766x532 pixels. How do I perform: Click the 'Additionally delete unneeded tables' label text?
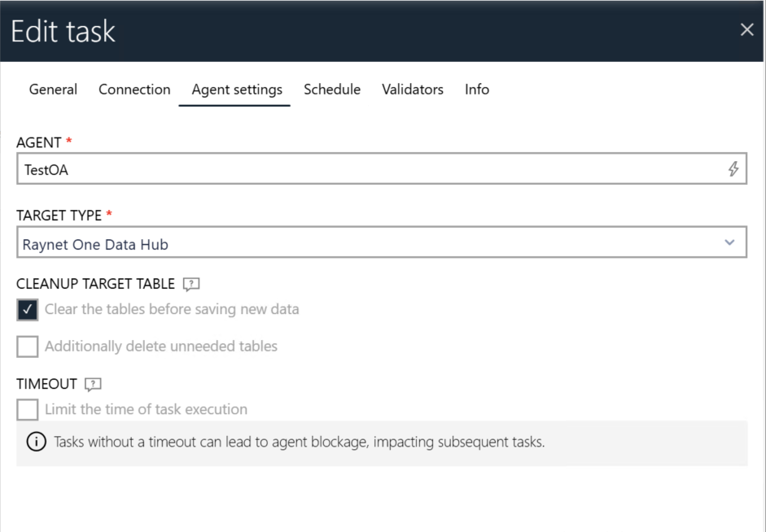point(161,347)
